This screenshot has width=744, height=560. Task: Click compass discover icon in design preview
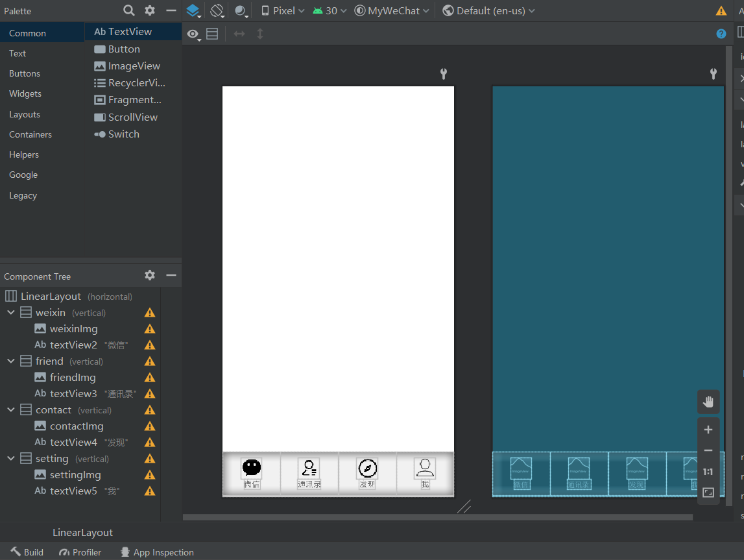tap(367, 469)
